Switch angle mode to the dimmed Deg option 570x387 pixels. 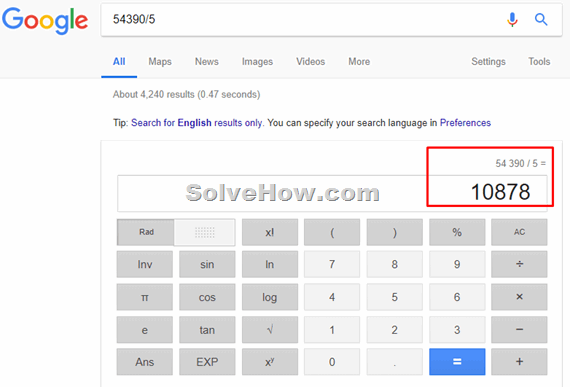pos(205,232)
